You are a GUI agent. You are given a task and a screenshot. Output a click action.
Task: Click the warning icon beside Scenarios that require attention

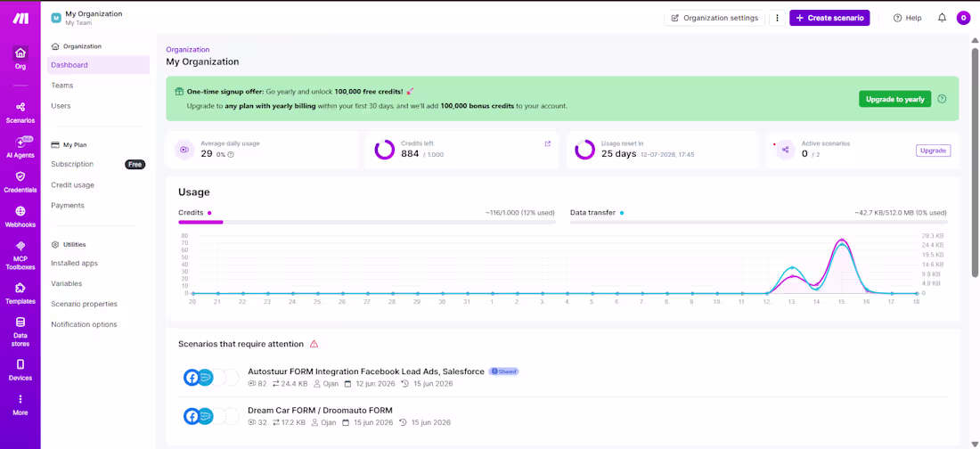click(x=314, y=344)
